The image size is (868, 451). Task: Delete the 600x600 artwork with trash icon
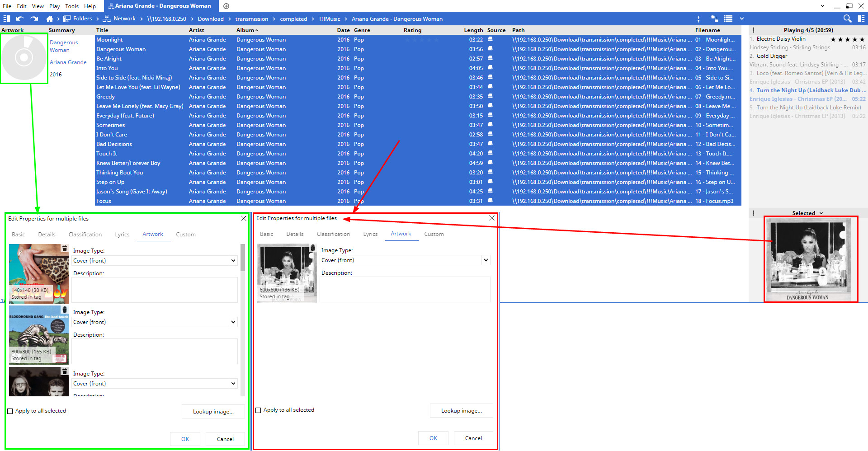pos(312,248)
